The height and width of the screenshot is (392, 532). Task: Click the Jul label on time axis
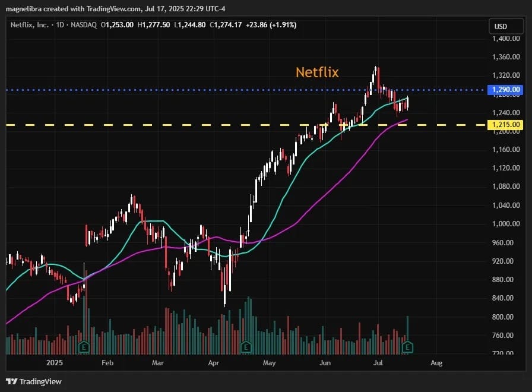click(x=378, y=363)
